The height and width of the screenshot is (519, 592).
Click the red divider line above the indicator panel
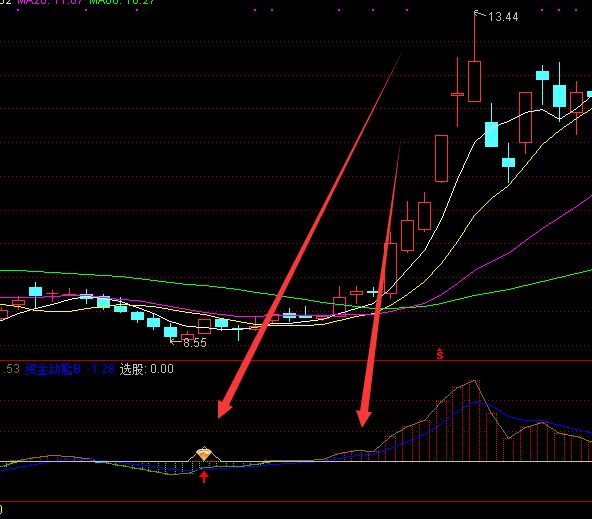pos(296,361)
